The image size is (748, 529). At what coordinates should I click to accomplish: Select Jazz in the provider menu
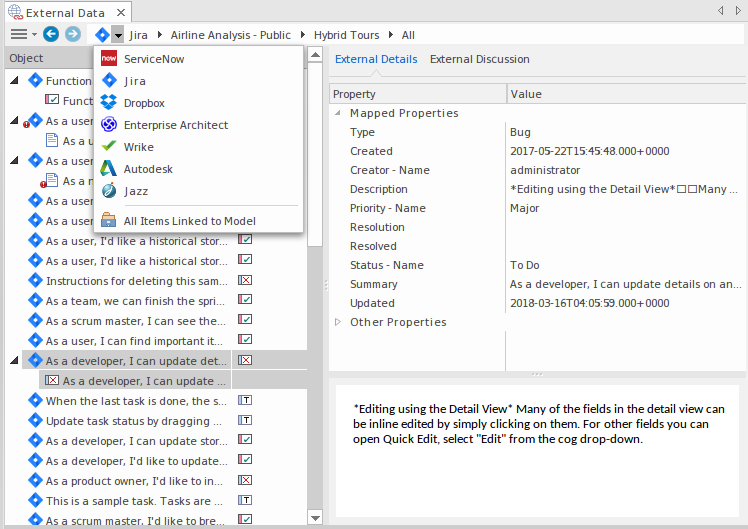point(136,191)
